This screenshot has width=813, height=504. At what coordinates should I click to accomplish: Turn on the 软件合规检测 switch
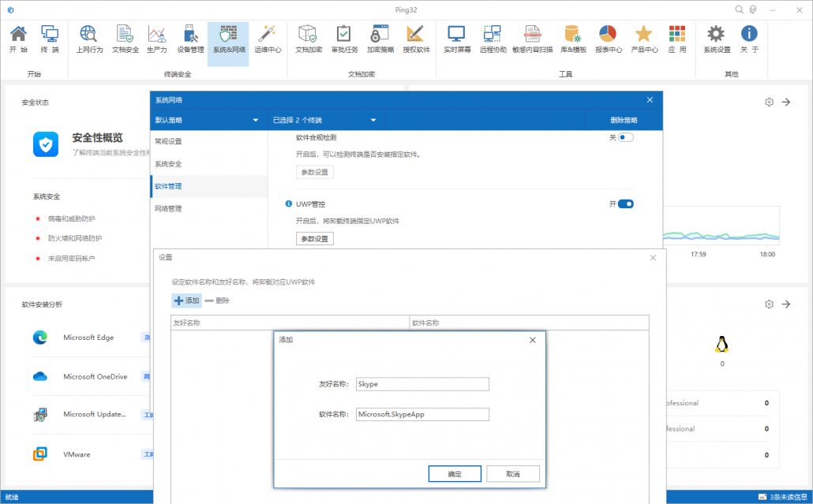tap(625, 137)
